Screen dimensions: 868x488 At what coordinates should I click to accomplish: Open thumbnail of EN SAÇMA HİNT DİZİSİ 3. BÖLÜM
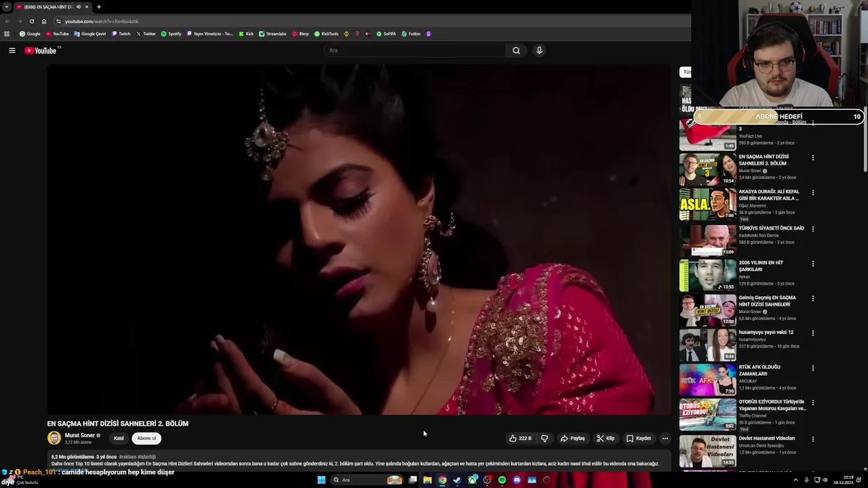point(708,169)
